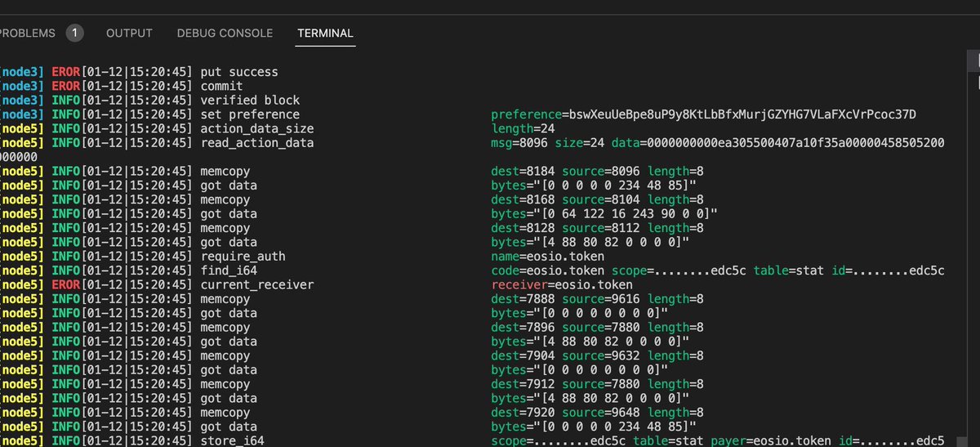
Task: Click the red 'receiver=eosio.token' value
Action: (x=562, y=285)
